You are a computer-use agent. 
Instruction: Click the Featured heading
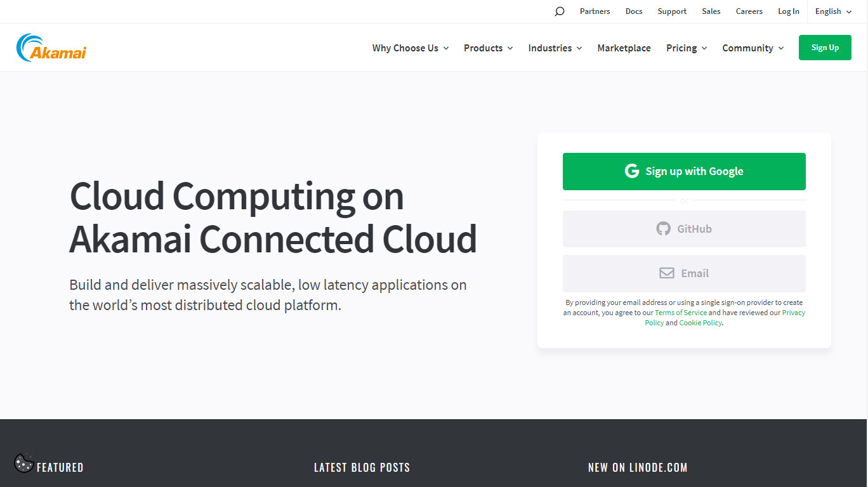click(60, 467)
